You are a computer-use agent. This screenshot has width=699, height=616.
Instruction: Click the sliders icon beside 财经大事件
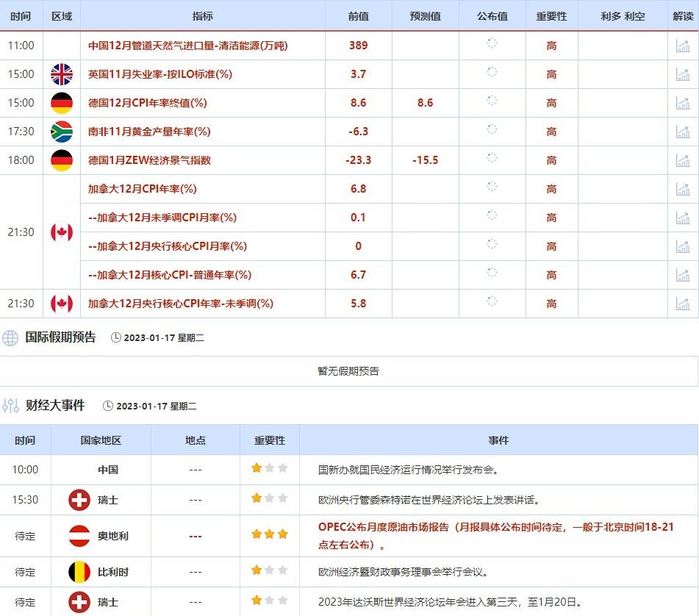tap(10, 406)
